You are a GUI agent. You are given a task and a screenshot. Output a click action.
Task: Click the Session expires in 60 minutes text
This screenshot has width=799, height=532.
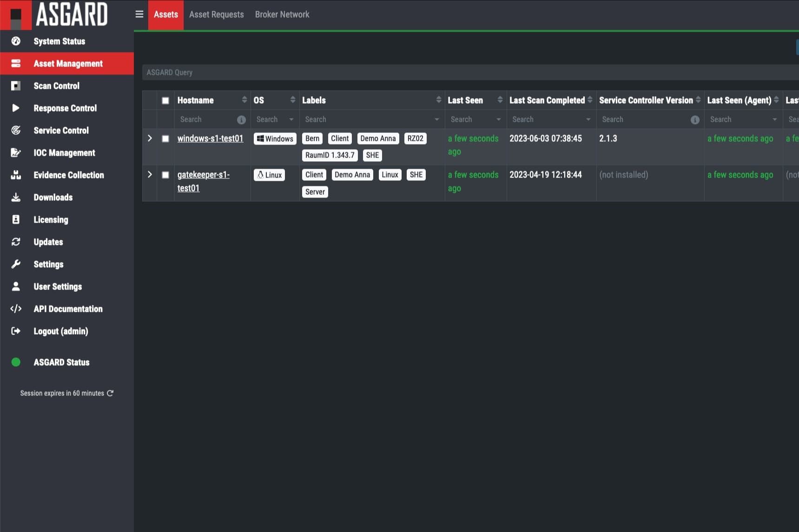pos(62,393)
